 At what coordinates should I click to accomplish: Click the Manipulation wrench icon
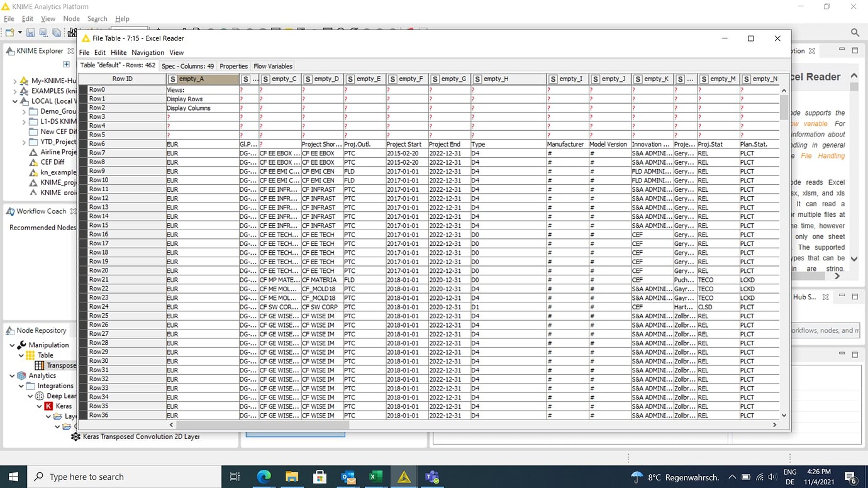tap(19, 345)
